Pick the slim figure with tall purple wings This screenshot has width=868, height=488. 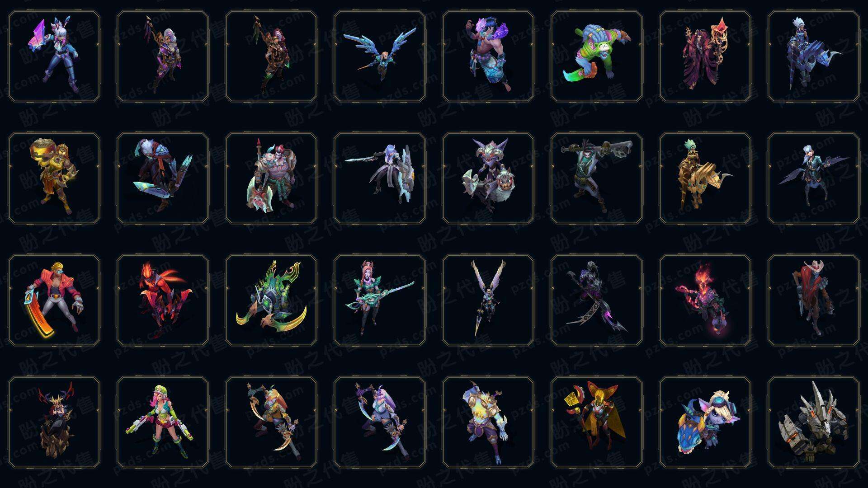click(x=488, y=300)
